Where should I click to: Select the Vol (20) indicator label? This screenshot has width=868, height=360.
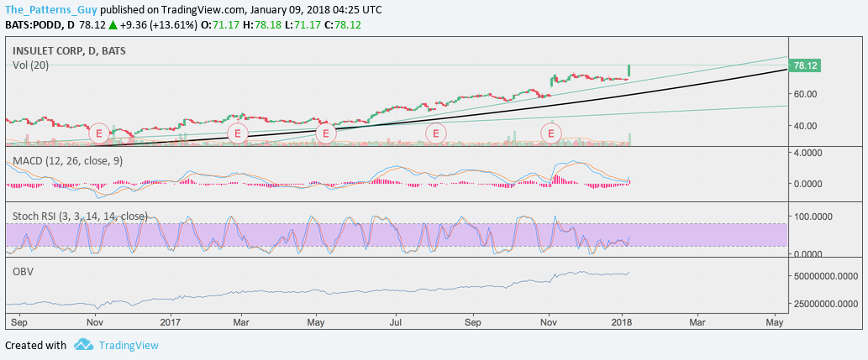(x=30, y=65)
